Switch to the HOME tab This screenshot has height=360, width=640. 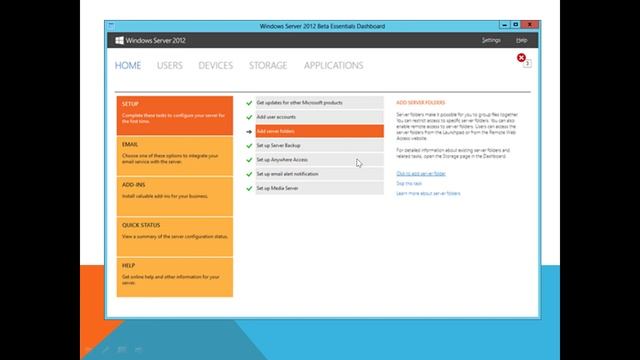coord(128,66)
